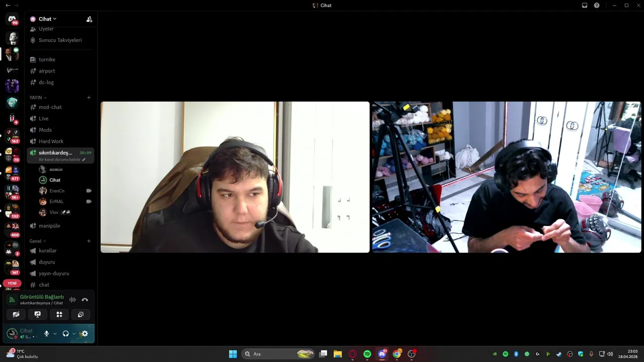Open Chrome from the taskbar
Screen dimensions: 644x362
tap(397, 354)
